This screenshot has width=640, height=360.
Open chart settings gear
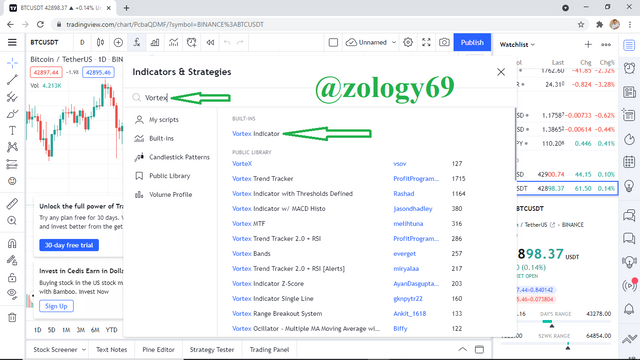point(408,42)
